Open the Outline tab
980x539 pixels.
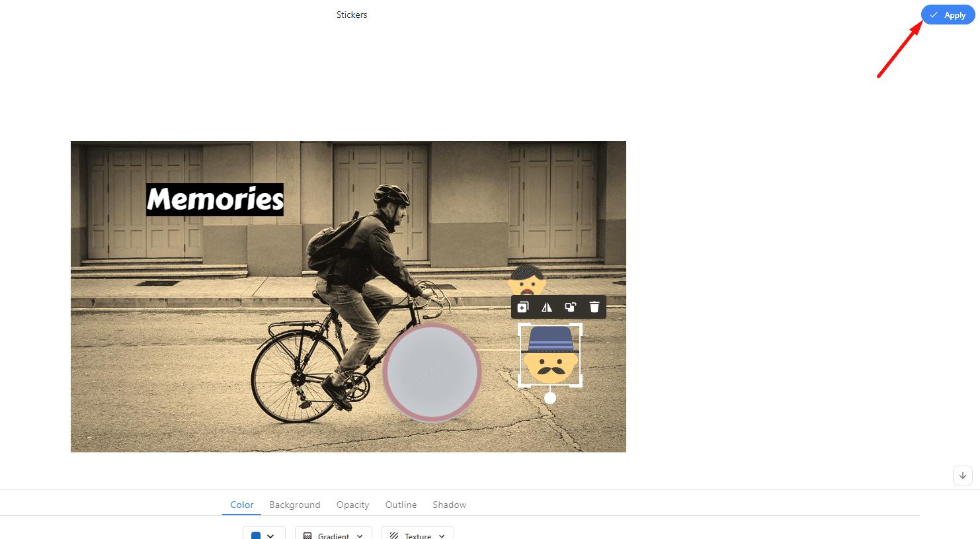(401, 505)
